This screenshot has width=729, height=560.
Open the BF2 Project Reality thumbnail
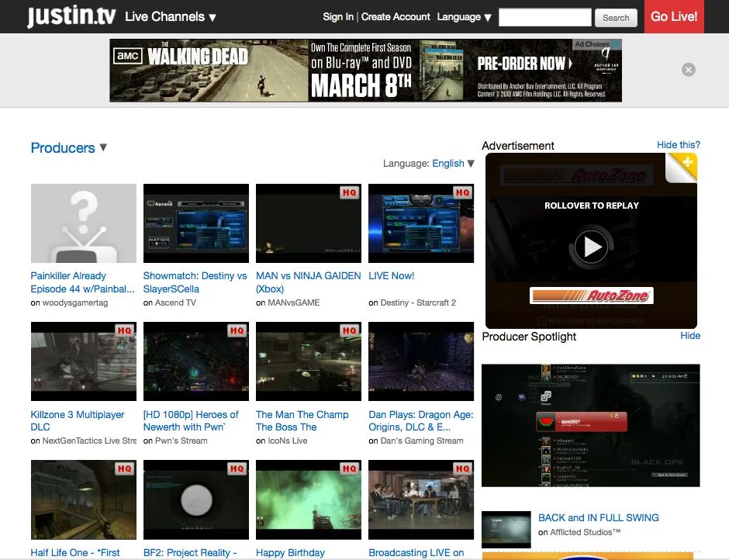196,500
